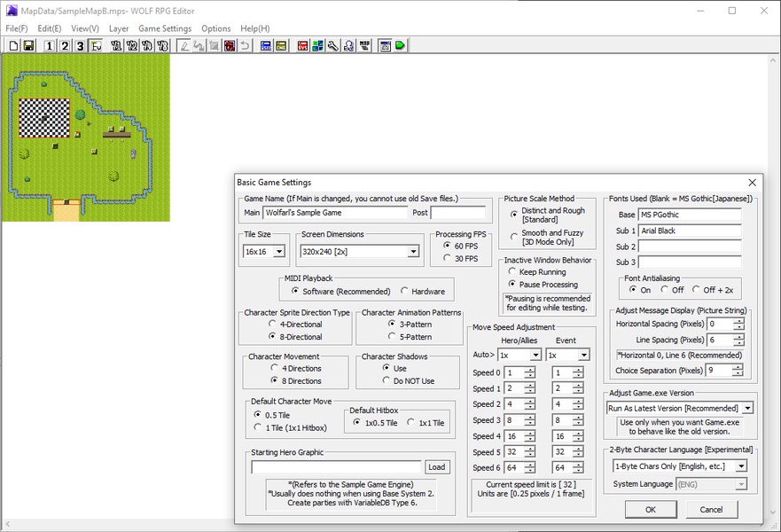
Task: Click the Load button for hero graphic
Action: [x=436, y=467]
